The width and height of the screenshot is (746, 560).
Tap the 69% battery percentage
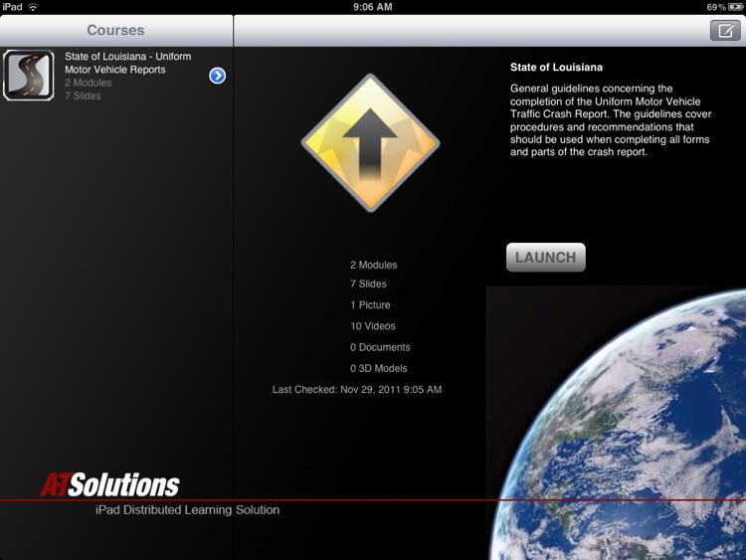point(716,7)
